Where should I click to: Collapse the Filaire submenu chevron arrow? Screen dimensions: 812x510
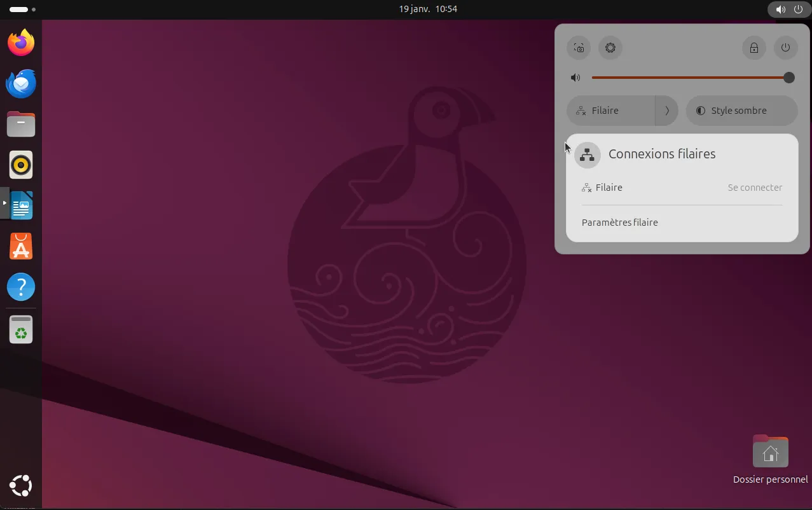pyautogui.click(x=666, y=111)
